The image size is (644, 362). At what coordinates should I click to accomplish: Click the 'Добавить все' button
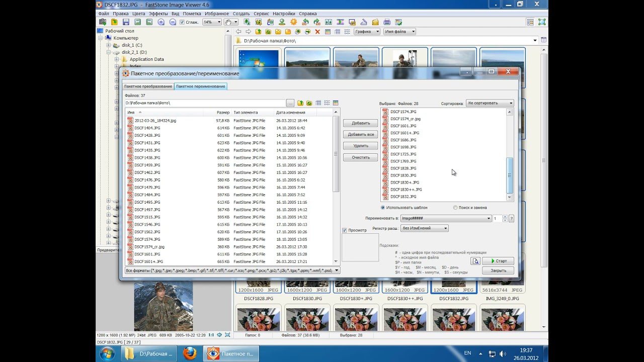(x=360, y=134)
